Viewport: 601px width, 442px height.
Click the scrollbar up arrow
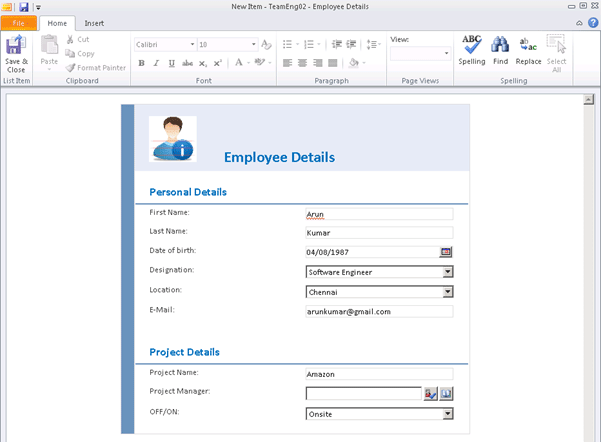588,100
